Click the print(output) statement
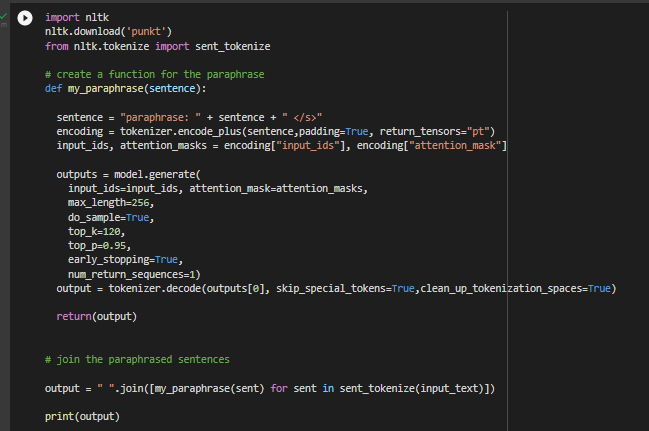The height and width of the screenshot is (431, 649). click(x=82, y=415)
